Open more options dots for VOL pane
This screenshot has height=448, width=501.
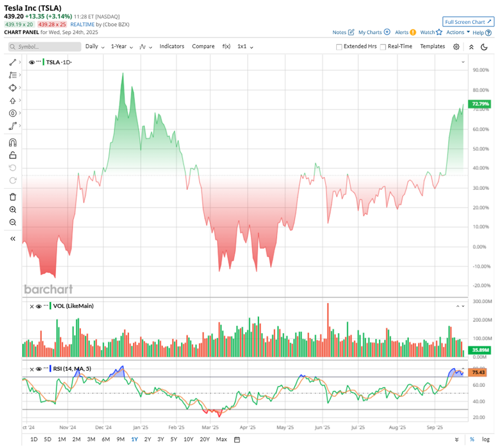[x=45, y=306]
